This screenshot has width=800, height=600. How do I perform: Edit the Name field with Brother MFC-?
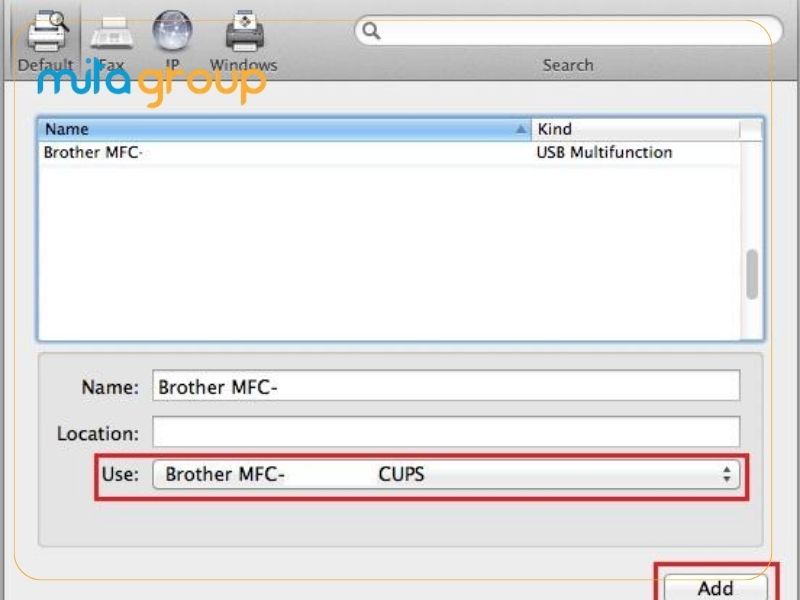pos(446,386)
